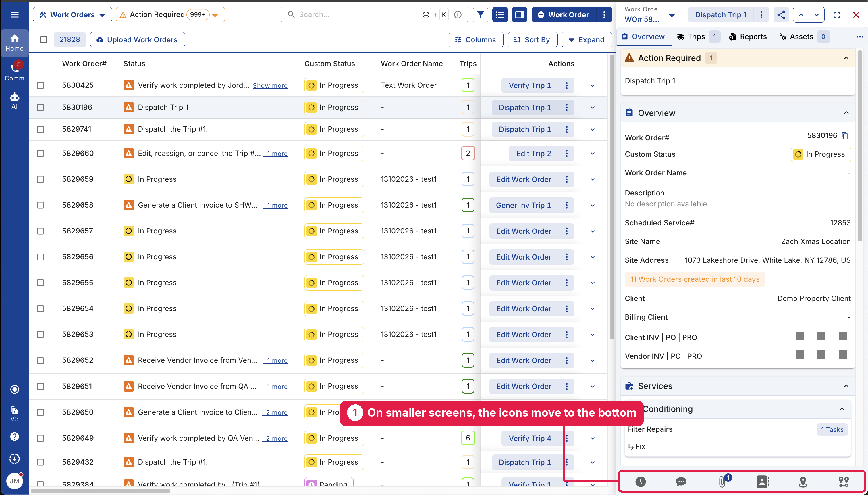The width and height of the screenshot is (868, 495).
Task: Click the share icon in detail panel
Action: pyautogui.click(x=781, y=15)
